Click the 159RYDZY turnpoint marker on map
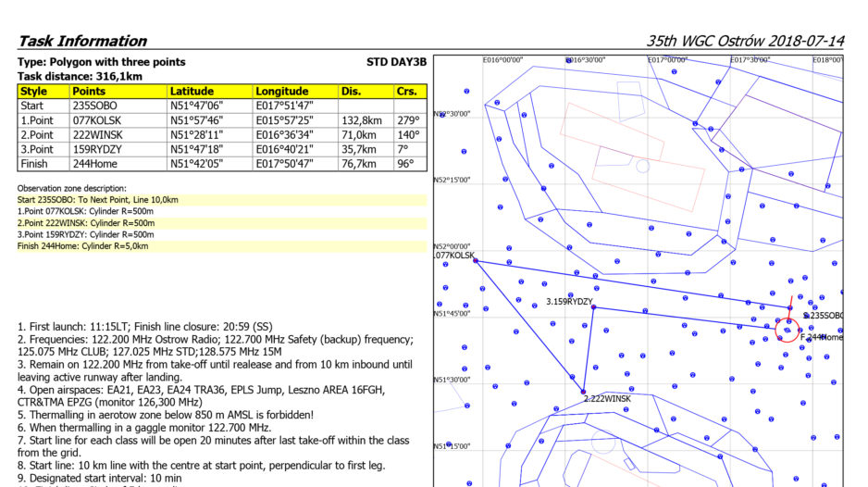 click(593, 307)
